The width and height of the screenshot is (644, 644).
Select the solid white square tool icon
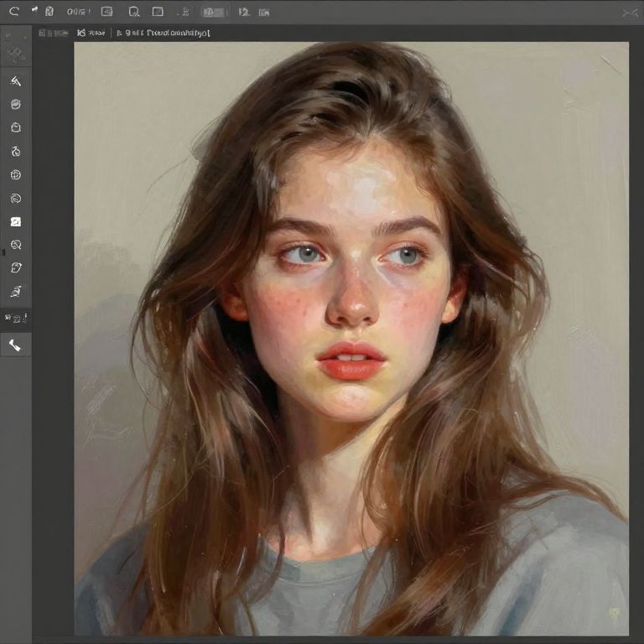click(15, 222)
